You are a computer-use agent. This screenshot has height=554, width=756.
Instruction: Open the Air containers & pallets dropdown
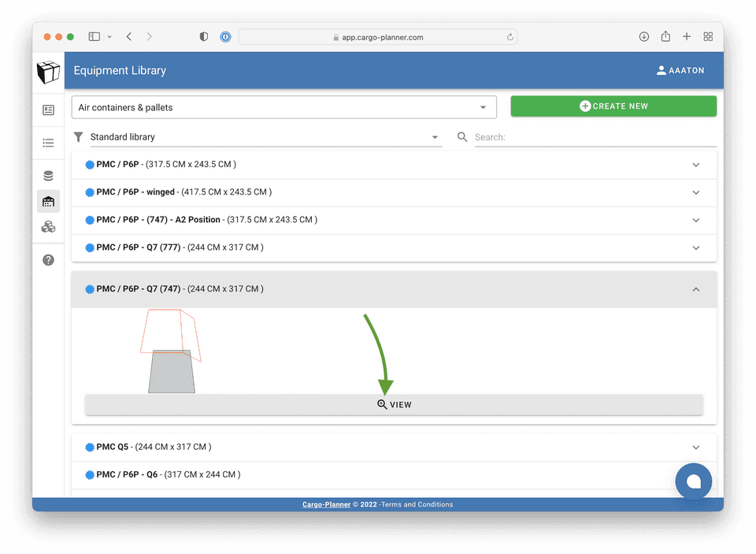[283, 107]
